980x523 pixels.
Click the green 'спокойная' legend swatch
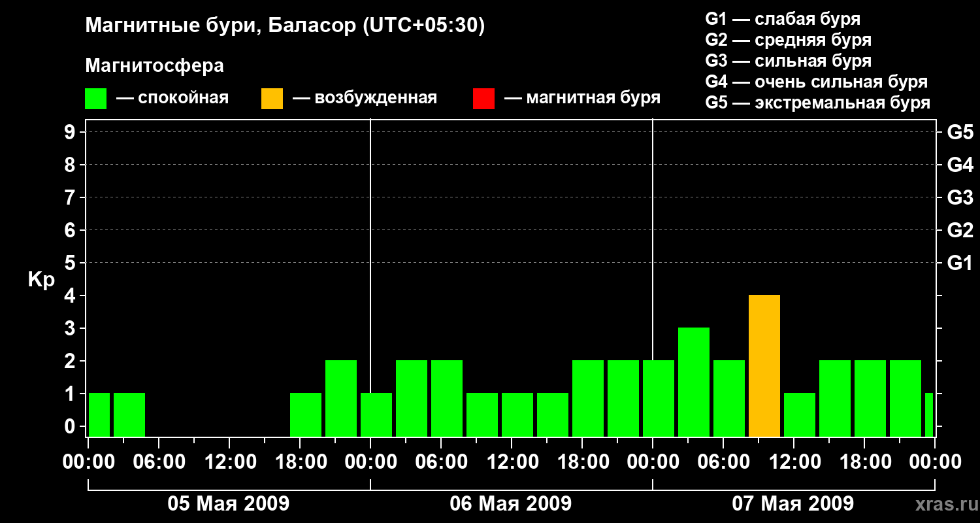[95, 99]
